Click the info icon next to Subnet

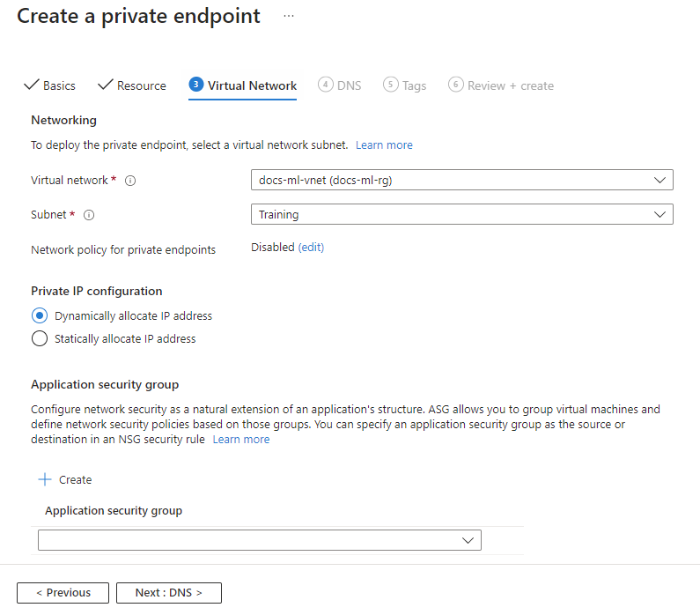point(89,214)
